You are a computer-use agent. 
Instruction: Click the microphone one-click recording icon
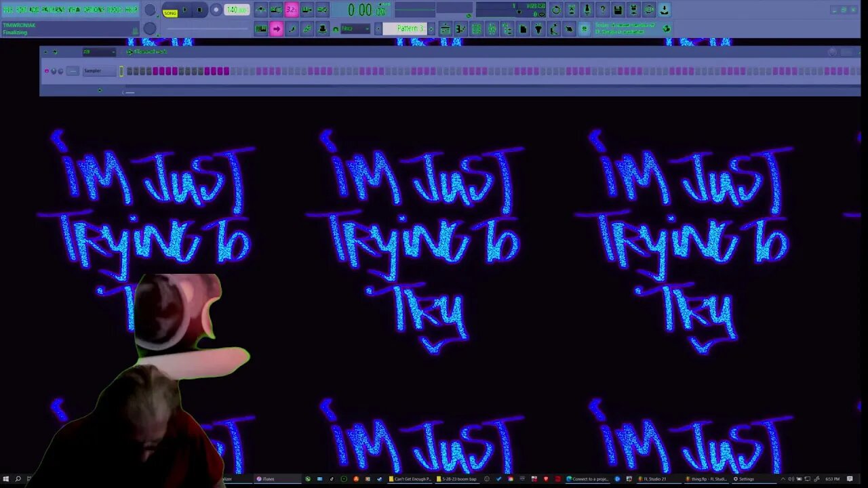tap(587, 9)
